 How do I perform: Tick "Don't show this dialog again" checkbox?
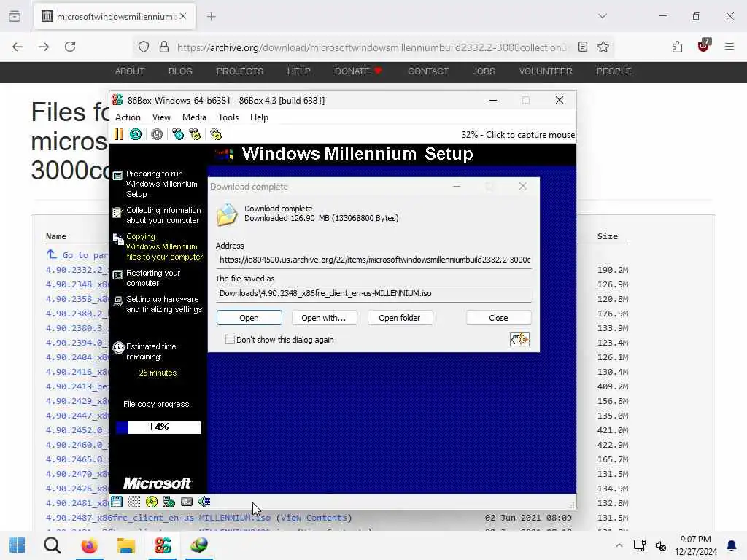[230, 340]
